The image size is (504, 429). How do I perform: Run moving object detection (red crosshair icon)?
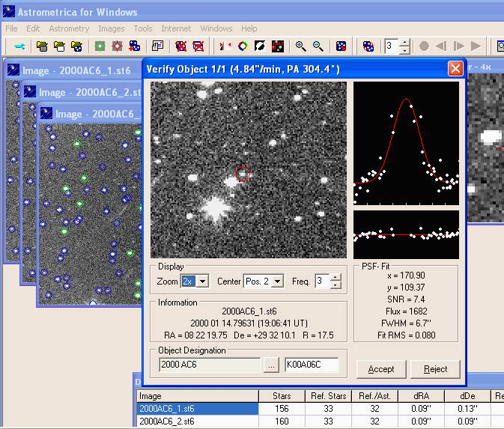(x=117, y=46)
